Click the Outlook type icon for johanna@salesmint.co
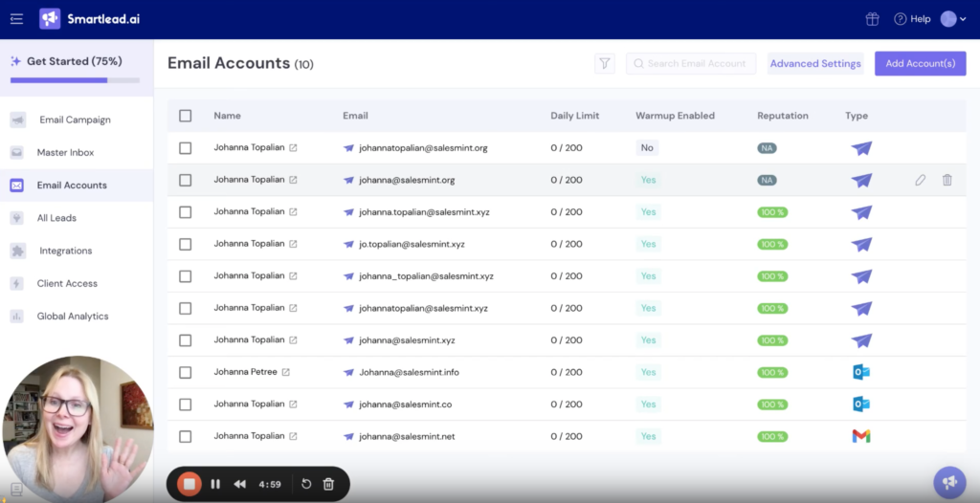This screenshot has width=980, height=503. (861, 405)
